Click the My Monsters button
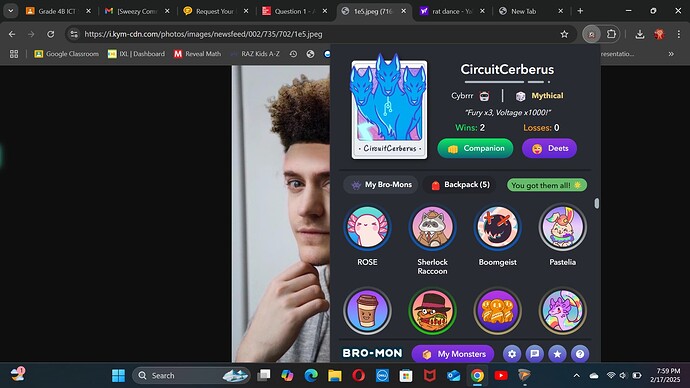Screen dimensions: 690x388 453,354
